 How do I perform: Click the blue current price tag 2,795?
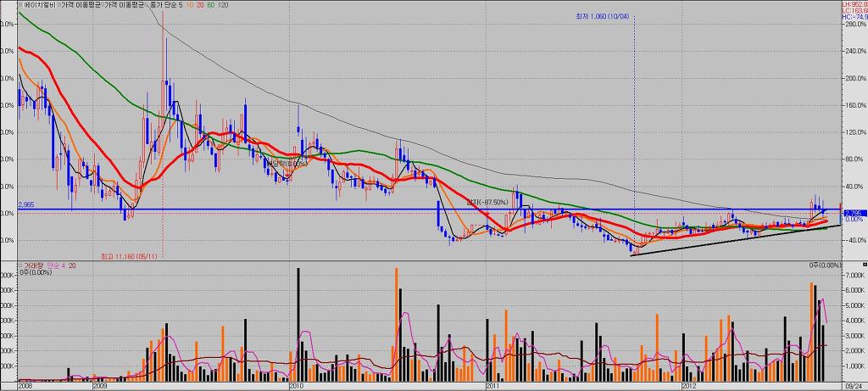[854, 213]
